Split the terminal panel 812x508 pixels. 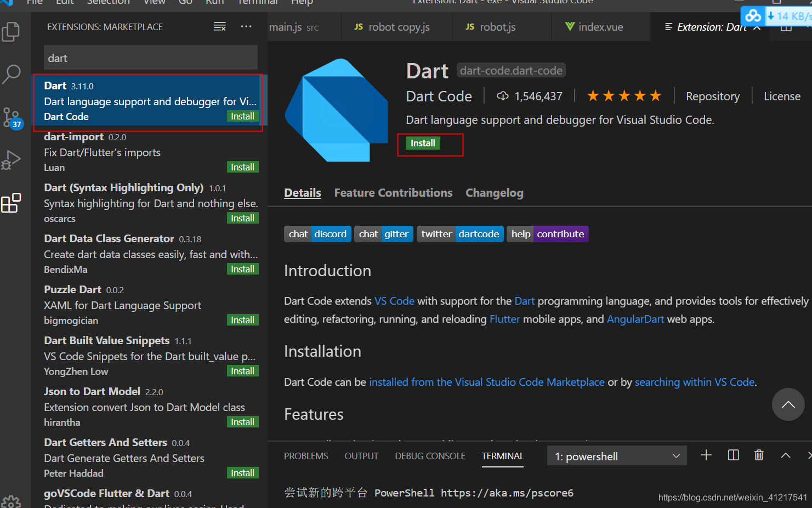[x=733, y=455]
